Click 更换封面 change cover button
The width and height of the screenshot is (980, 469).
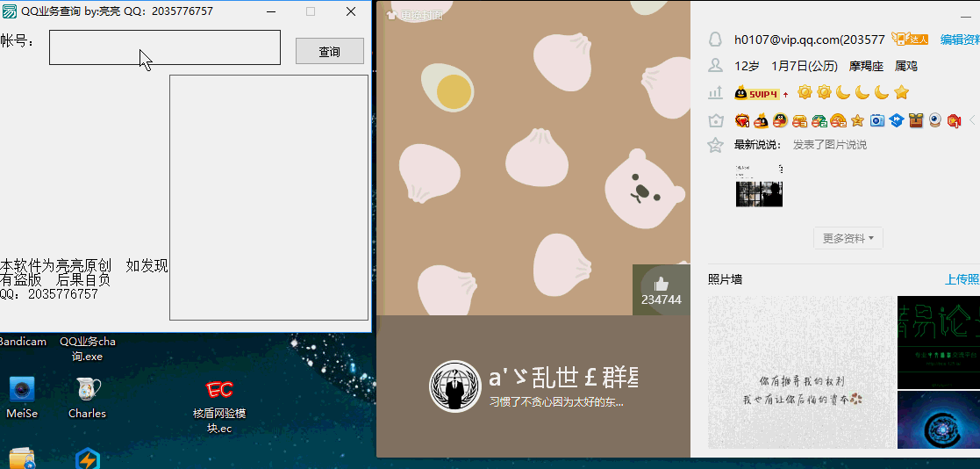414,15
